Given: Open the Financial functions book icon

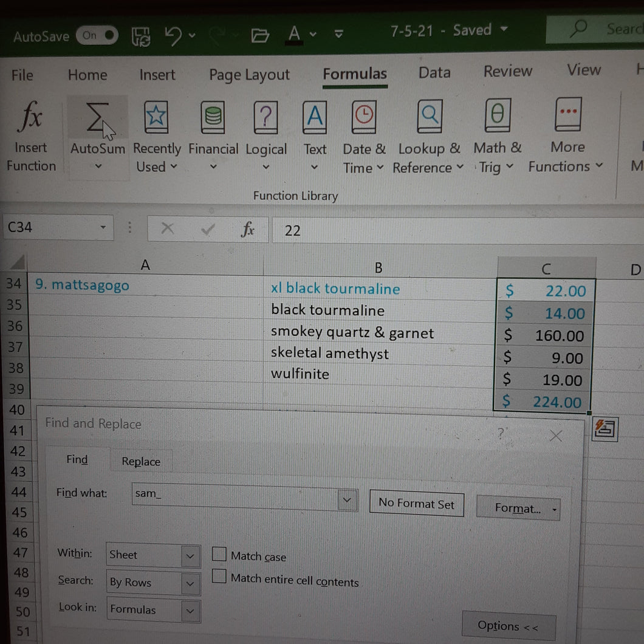Looking at the screenshot, I should [213, 117].
